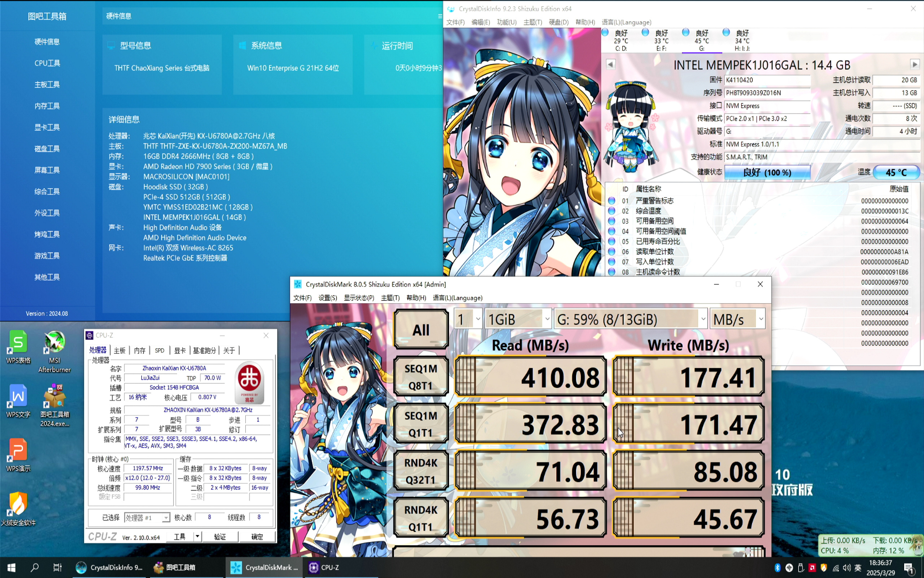Open 主题(T) menu in CrystalDiskMark
Viewport: 924px width, 578px height.
tap(390, 298)
